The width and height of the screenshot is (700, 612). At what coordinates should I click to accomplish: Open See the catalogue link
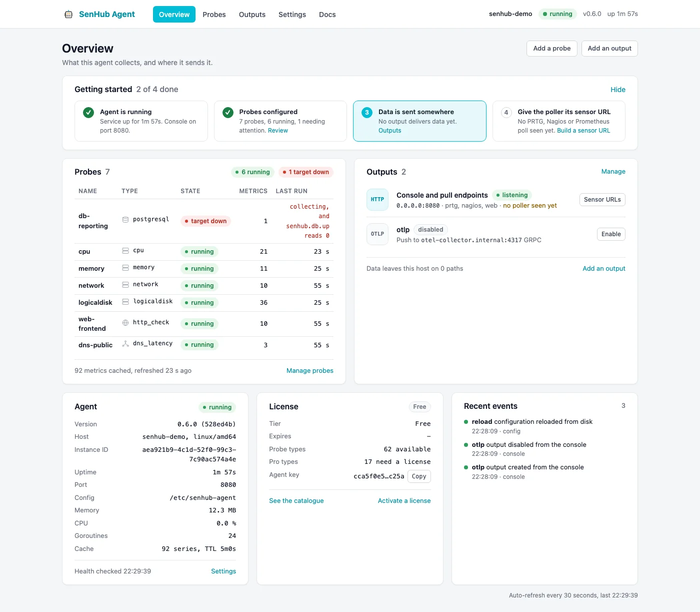(296, 501)
